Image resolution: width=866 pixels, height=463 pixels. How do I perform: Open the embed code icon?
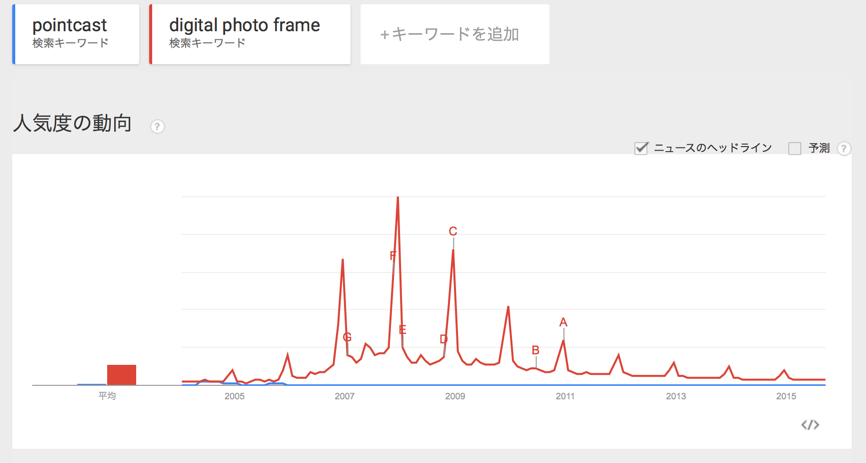810,425
